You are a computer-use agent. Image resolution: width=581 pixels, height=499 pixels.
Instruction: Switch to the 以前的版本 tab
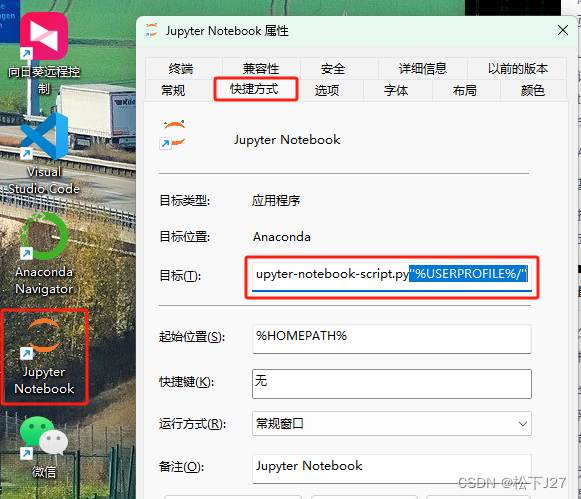(x=517, y=69)
